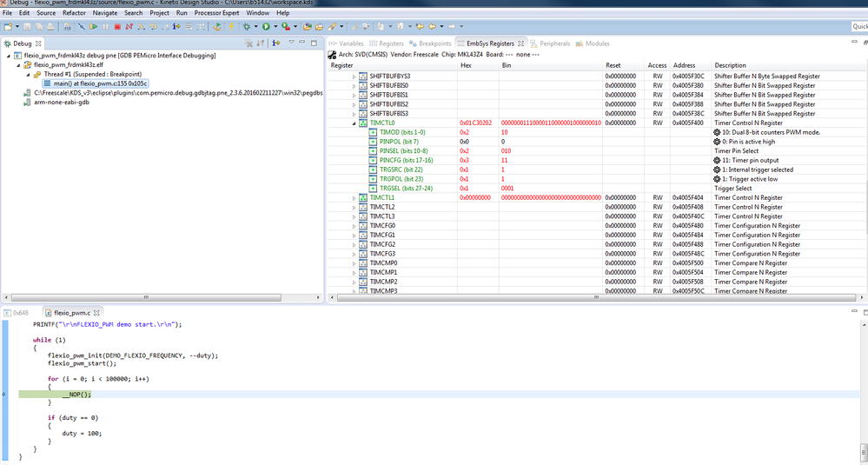This screenshot has height=465, width=868.
Task: Click the New file toolbar icon
Action: (7, 27)
